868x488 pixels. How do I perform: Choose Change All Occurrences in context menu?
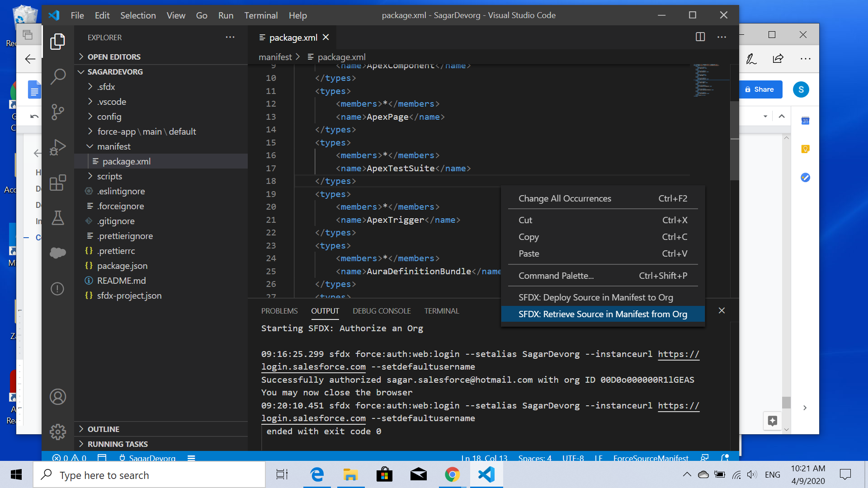click(603, 198)
